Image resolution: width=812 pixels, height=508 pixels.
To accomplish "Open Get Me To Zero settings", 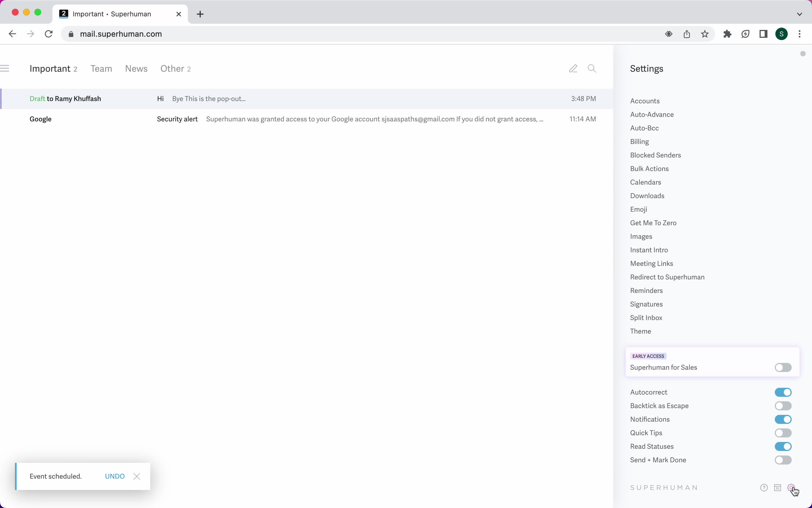I will pyautogui.click(x=653, y=223).
